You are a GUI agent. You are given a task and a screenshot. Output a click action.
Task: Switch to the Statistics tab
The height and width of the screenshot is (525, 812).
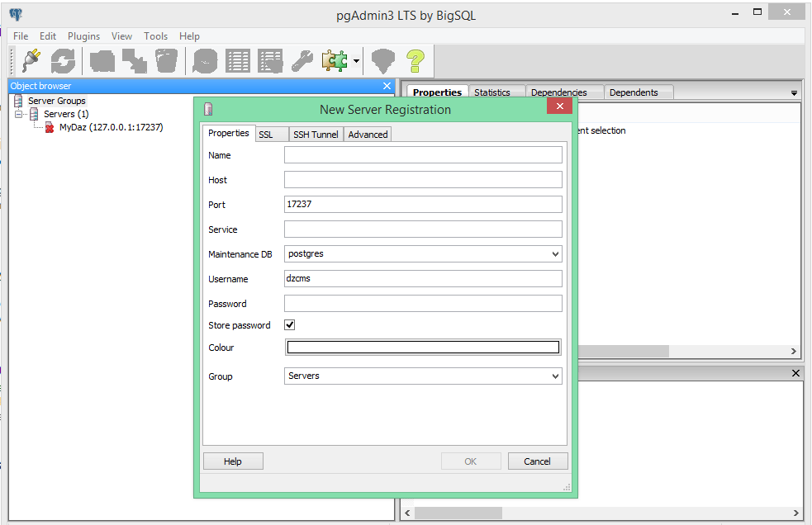[496, 92]
